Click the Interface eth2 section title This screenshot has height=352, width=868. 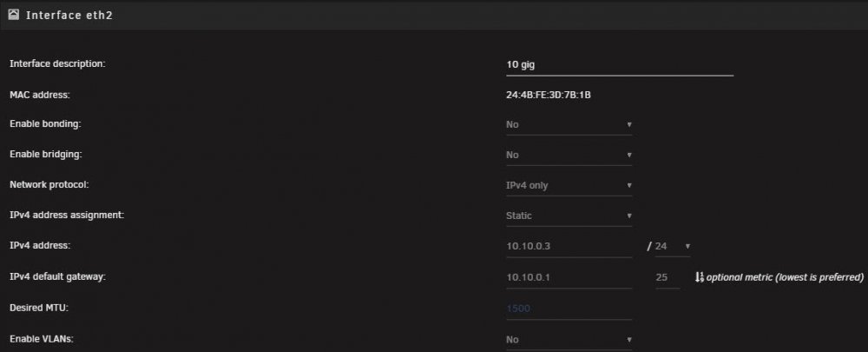[x=69, y=16]
